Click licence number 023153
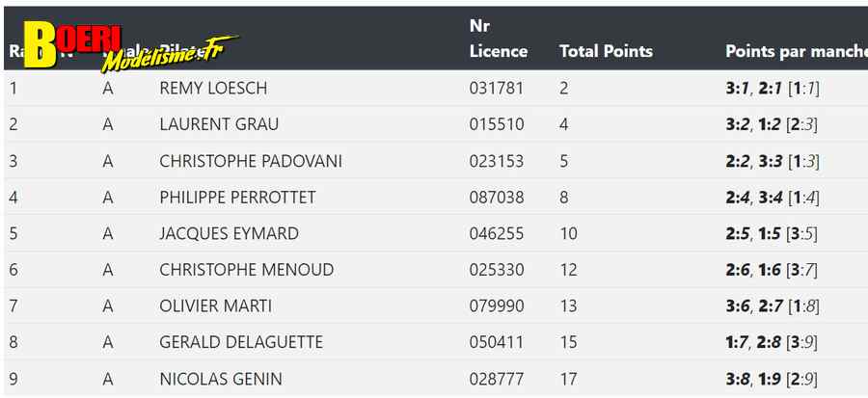Image resolution: width=868 pixels, height=398 pixels. tap(497, 161)
